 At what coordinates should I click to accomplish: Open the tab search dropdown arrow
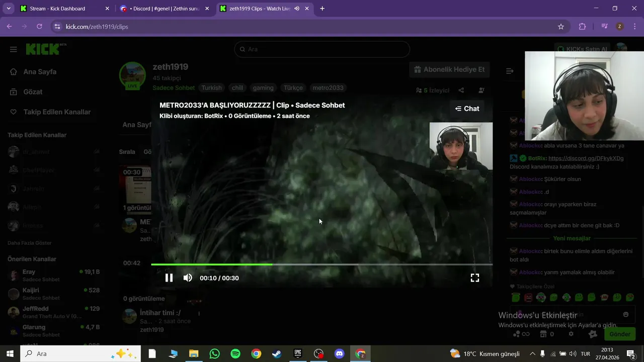9,9
